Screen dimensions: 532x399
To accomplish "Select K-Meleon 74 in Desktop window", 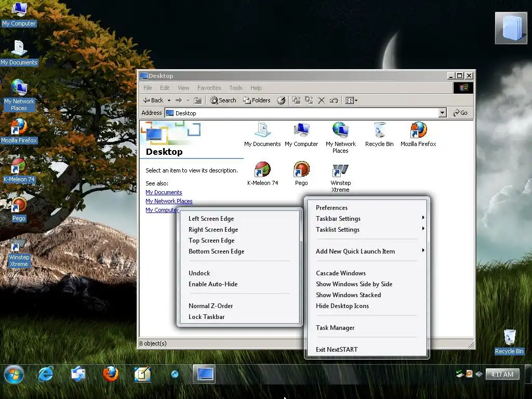I will [262, 174].
